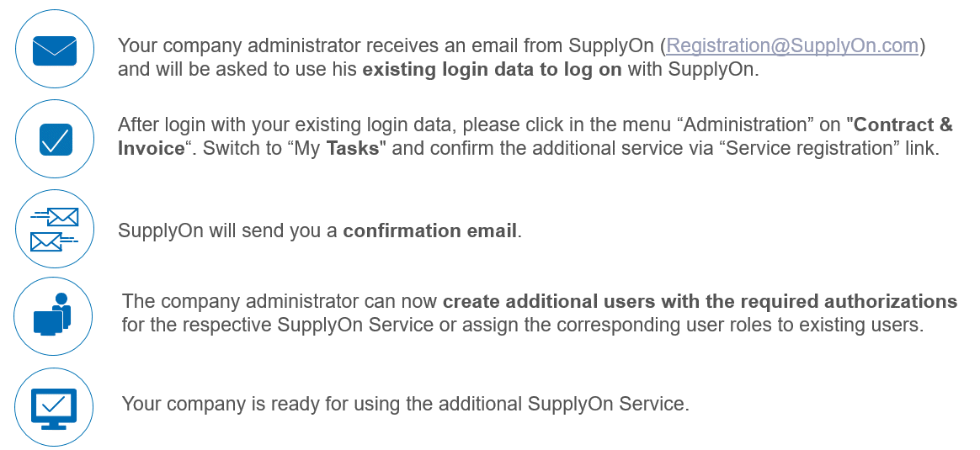The width and height of the screenshot is (980, 450).
Task: Click the two flying envelopes icon
Action: coord(55,229)
